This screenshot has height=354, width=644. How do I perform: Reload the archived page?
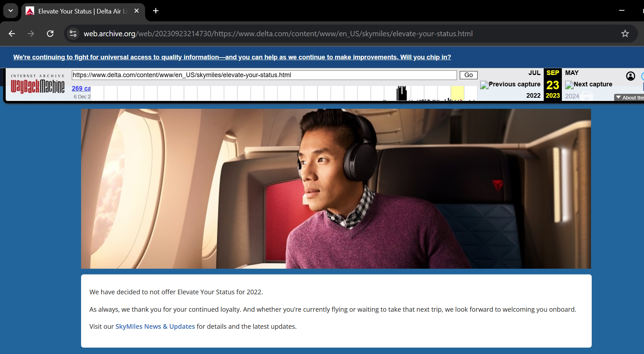tap(50, 34)
